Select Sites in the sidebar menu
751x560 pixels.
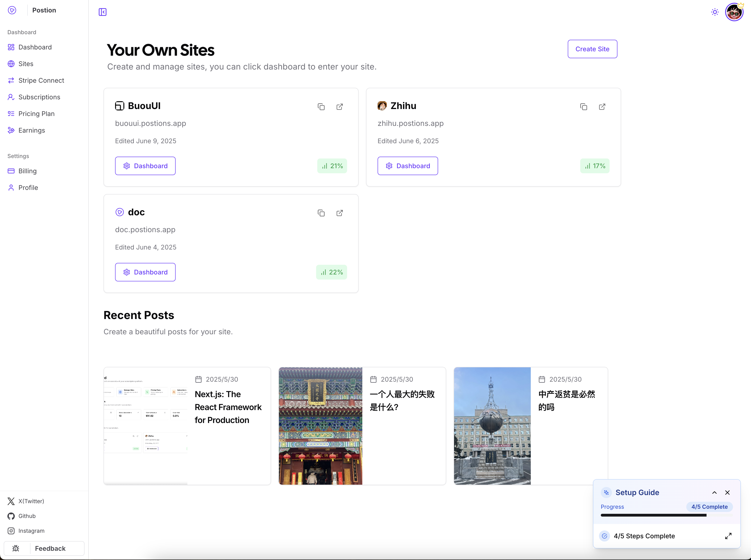26,64
